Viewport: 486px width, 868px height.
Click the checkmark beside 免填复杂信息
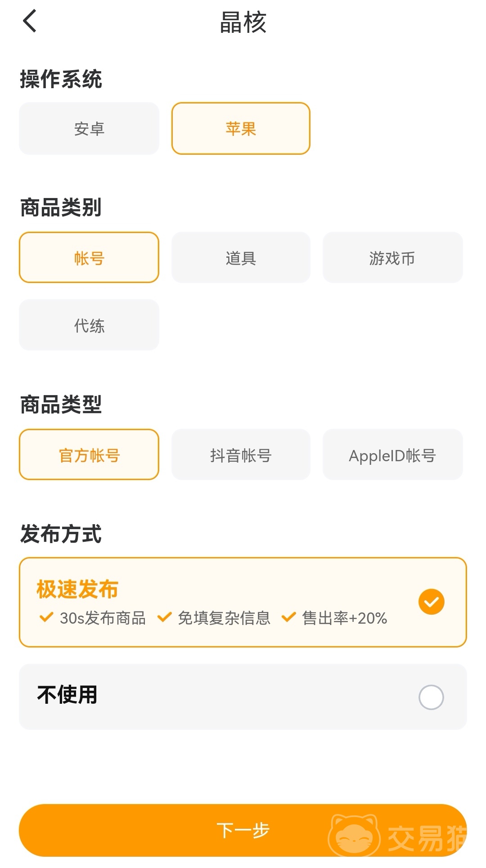pyautogui.click(x=164, y=617)
